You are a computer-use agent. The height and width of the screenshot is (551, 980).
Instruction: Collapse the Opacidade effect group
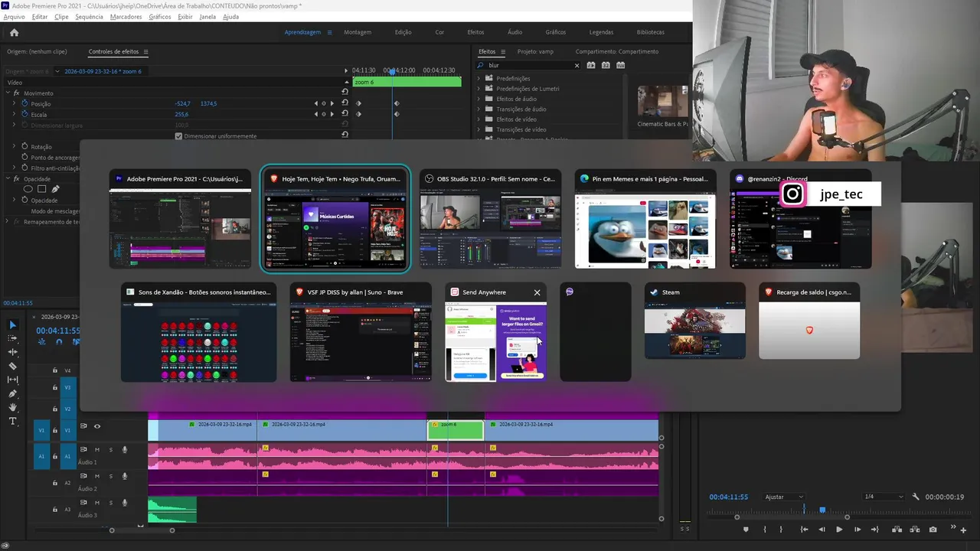[7, 178]
